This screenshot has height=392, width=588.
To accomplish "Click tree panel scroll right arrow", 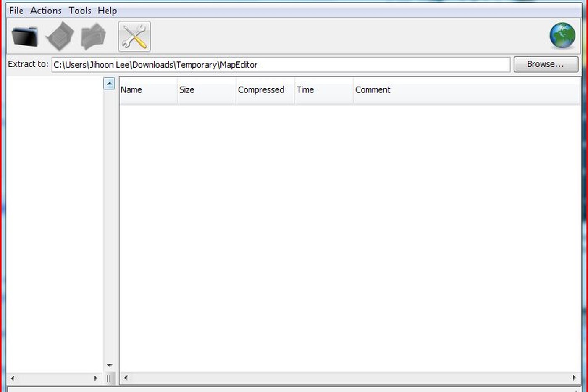I will [x=96, y=379].
